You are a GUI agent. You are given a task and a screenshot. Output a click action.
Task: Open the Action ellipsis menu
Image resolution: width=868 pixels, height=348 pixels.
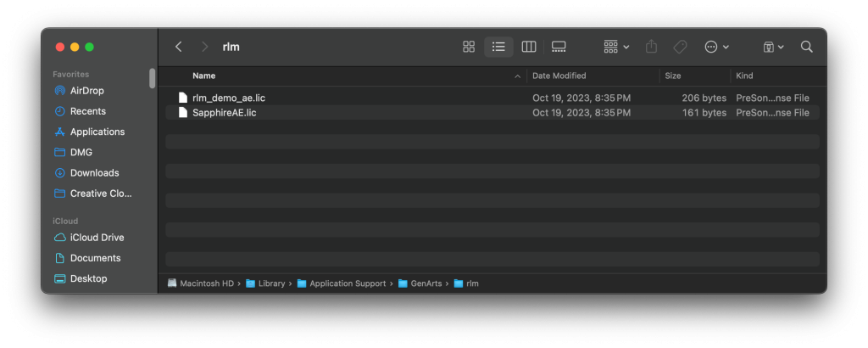tap(716, 47)
